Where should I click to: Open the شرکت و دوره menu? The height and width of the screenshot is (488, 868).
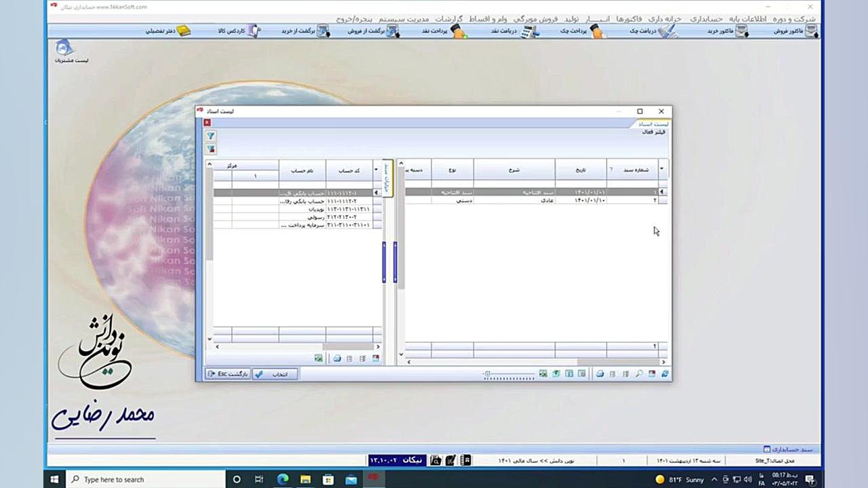795,18
